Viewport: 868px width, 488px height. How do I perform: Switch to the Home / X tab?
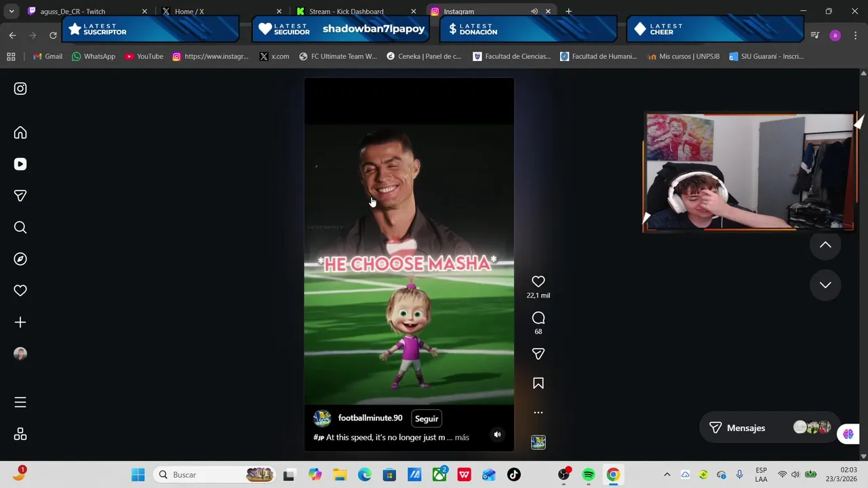point(221,12)
